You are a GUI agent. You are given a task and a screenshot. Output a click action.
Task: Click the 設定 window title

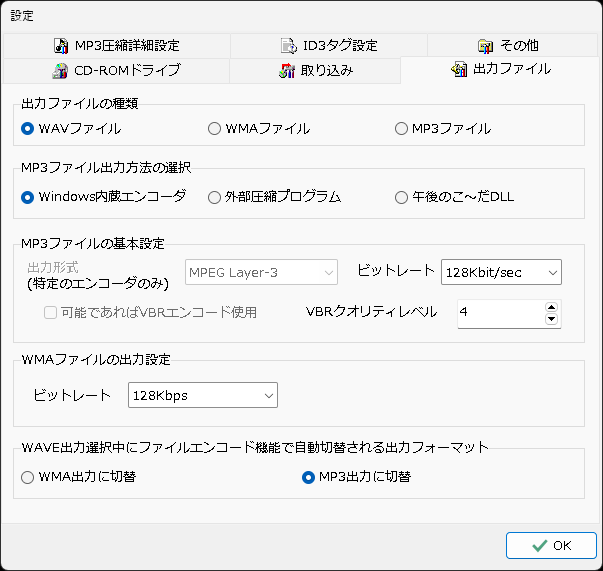coord(22,16)
